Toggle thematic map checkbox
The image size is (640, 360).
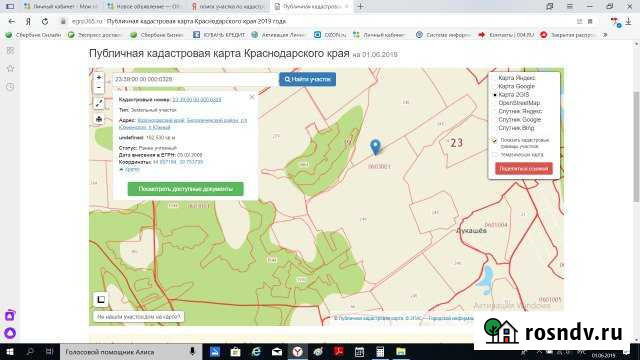click(495, 155)
